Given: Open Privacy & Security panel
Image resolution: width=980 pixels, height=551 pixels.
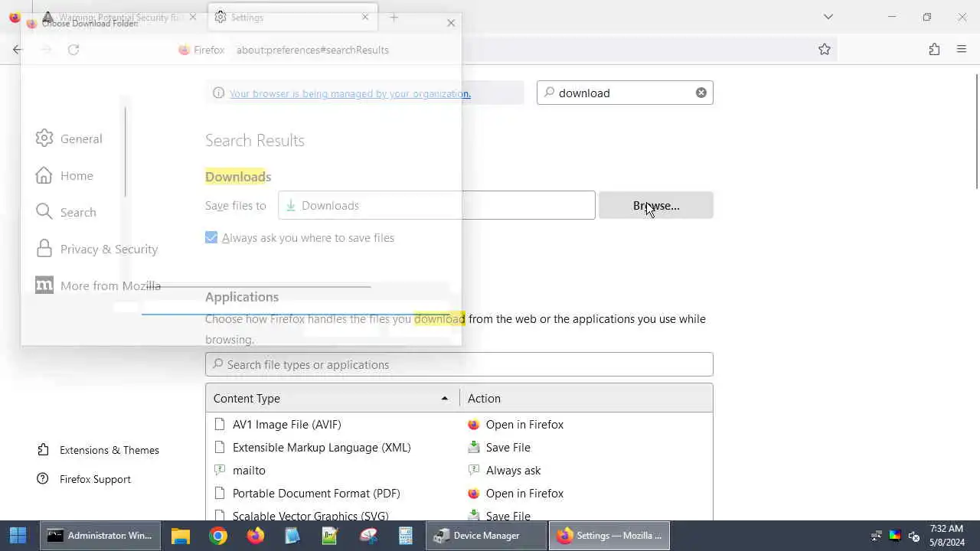Looking at the screenshot, I should pyautogui.click(x=96, y=249).
